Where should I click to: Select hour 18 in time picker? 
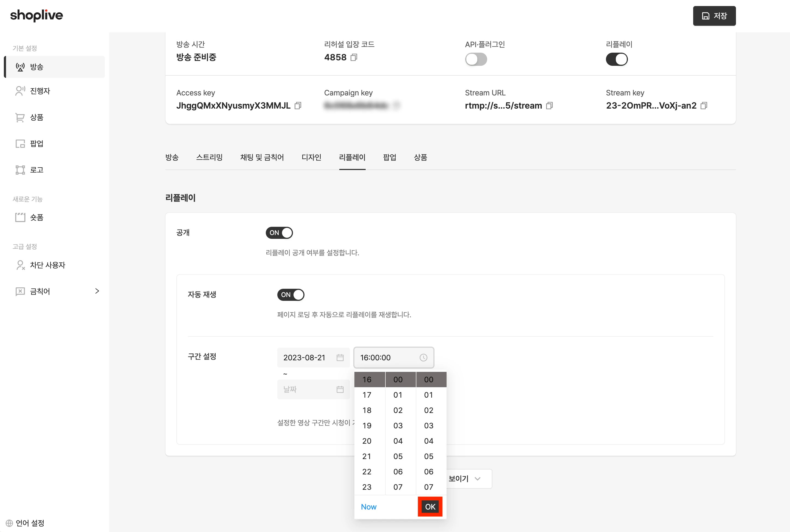click(367, 410)
